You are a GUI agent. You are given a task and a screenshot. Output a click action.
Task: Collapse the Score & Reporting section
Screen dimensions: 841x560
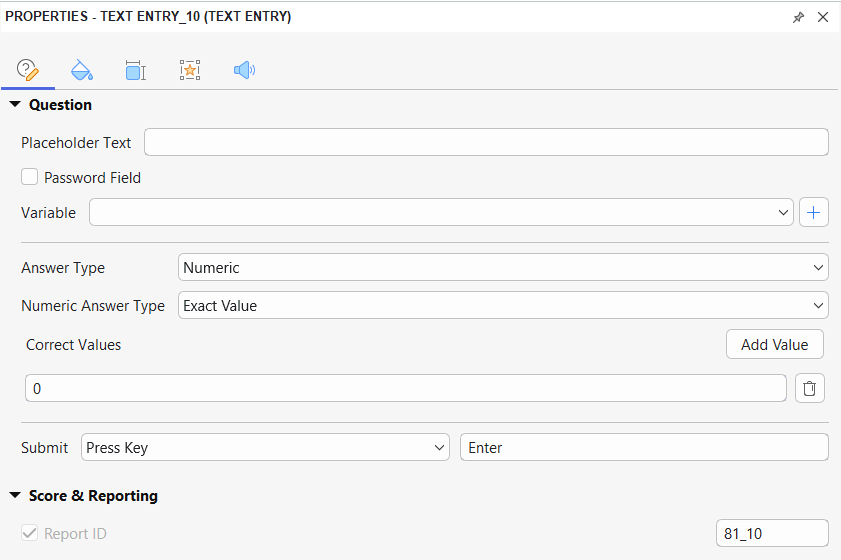pyautogui.click(x=15, y=495)
